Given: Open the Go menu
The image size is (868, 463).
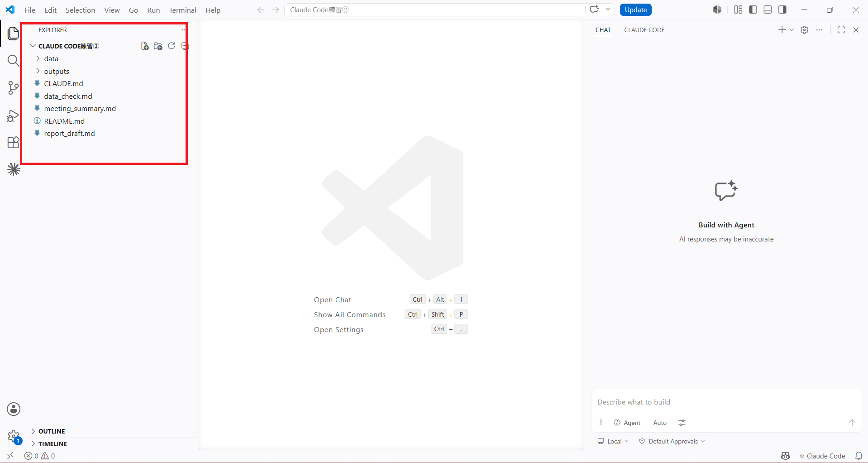Looking at the screenshot, I should tap(134, 10).
